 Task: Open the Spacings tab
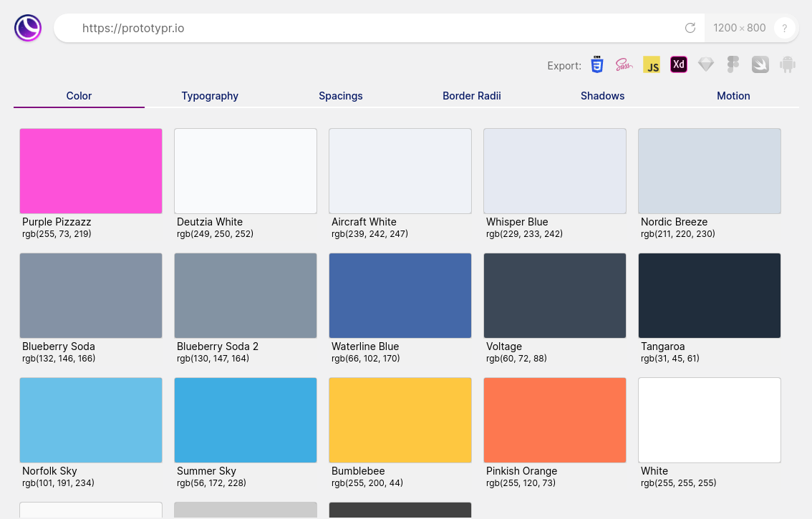341,96
